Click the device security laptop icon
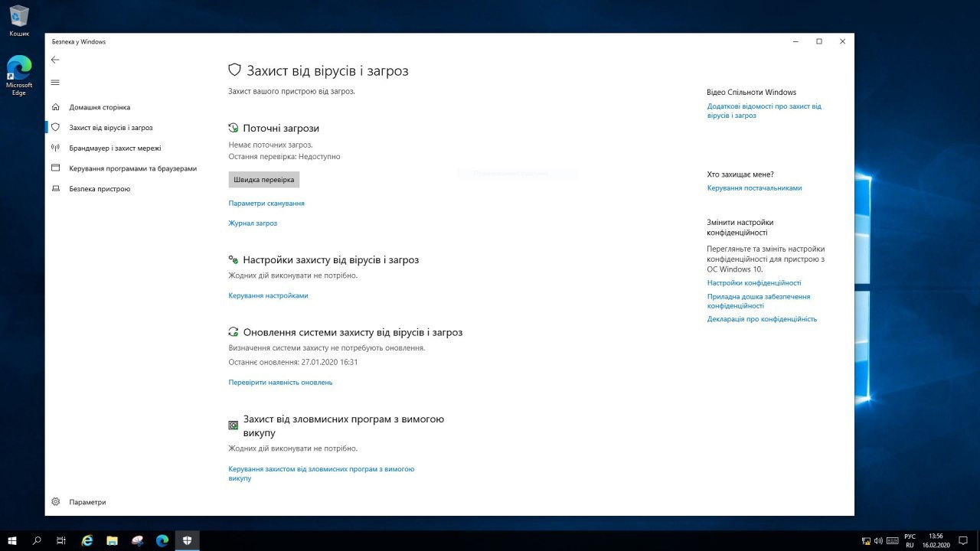The image size is (980, 551). tap(55, 188)
